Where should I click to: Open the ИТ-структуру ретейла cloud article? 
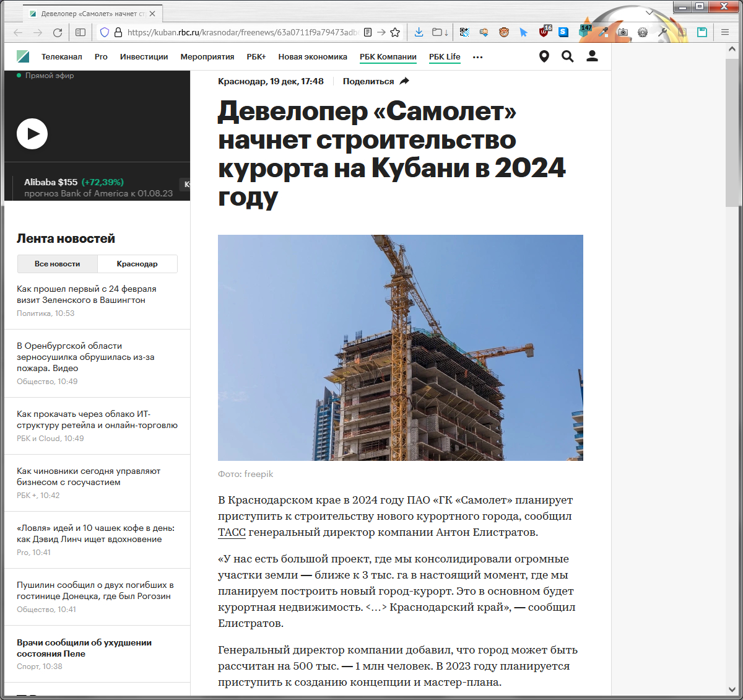pos(97,419)
